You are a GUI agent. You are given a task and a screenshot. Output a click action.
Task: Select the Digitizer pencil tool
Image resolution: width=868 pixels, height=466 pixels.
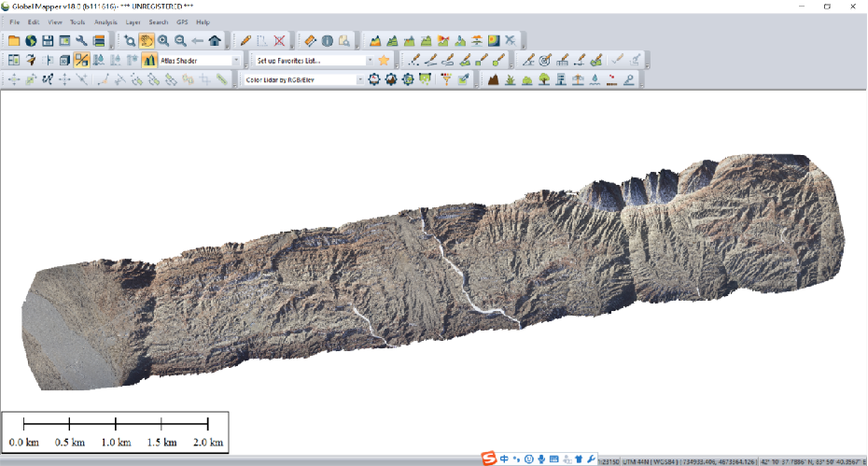245,41
